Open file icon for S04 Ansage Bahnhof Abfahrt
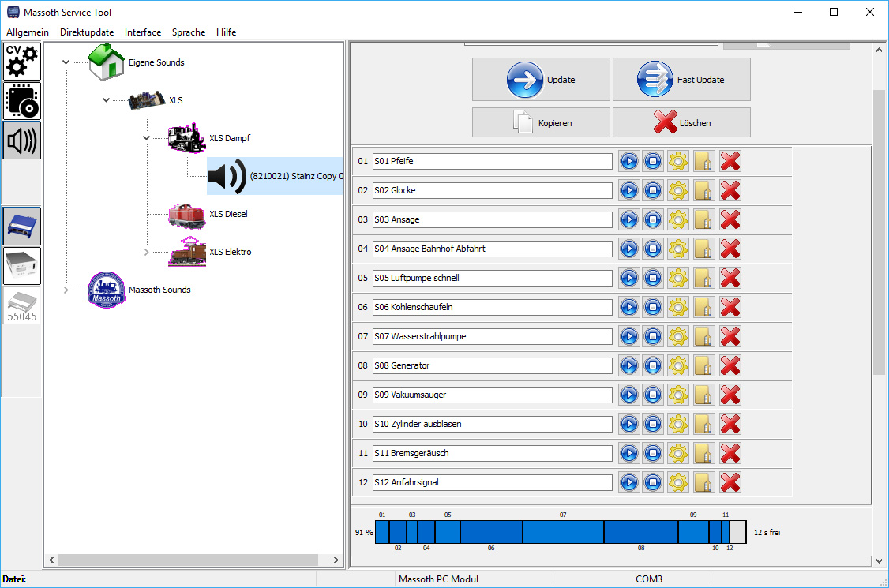 click(x=703, y=249)
